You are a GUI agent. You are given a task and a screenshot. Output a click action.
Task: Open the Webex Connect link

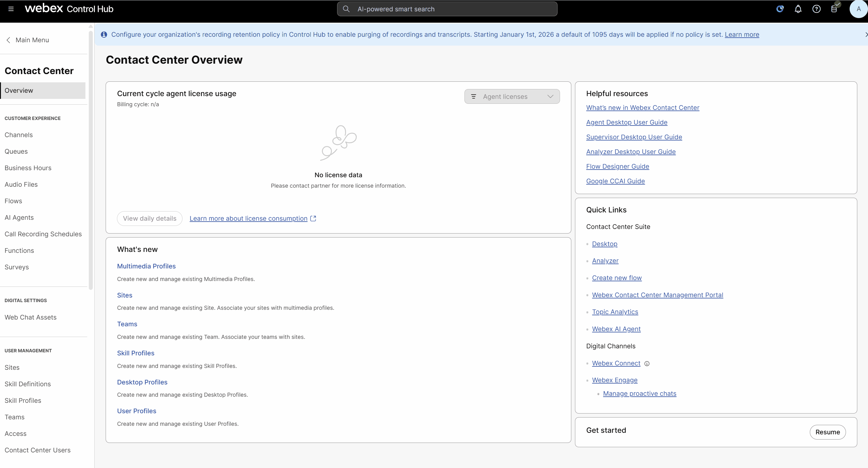point(616,364)
